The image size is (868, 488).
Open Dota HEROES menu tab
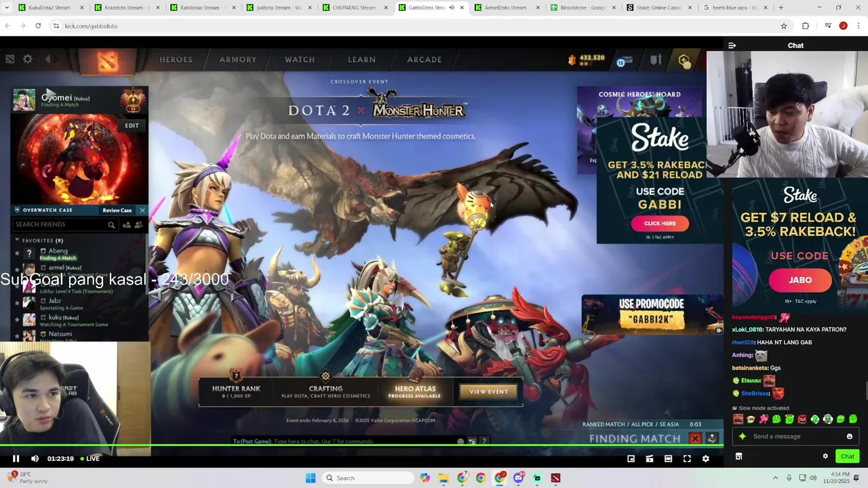[176, 60]
